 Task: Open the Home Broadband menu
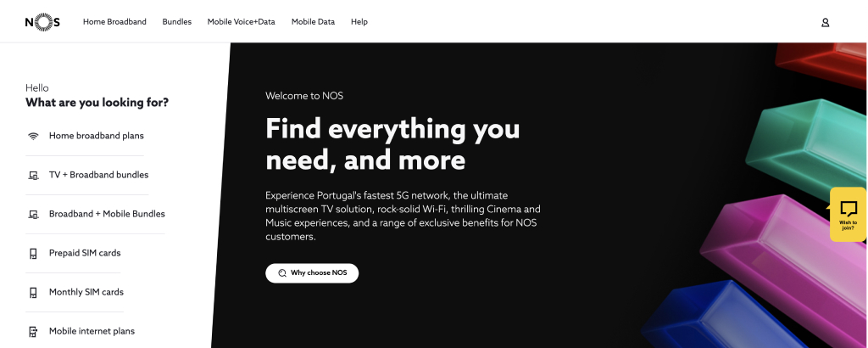[114, 22]
